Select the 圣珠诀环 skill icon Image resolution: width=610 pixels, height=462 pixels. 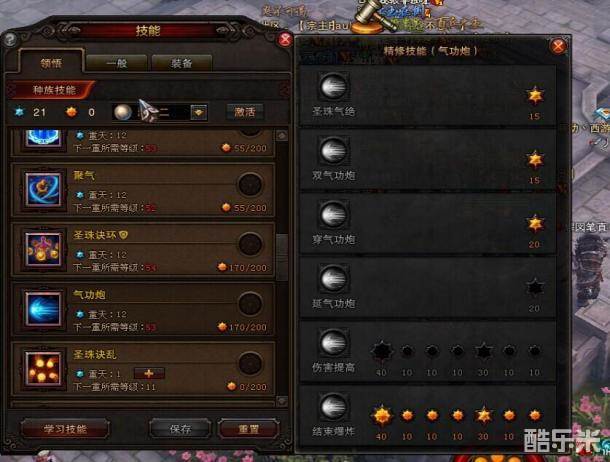point(43,249)
